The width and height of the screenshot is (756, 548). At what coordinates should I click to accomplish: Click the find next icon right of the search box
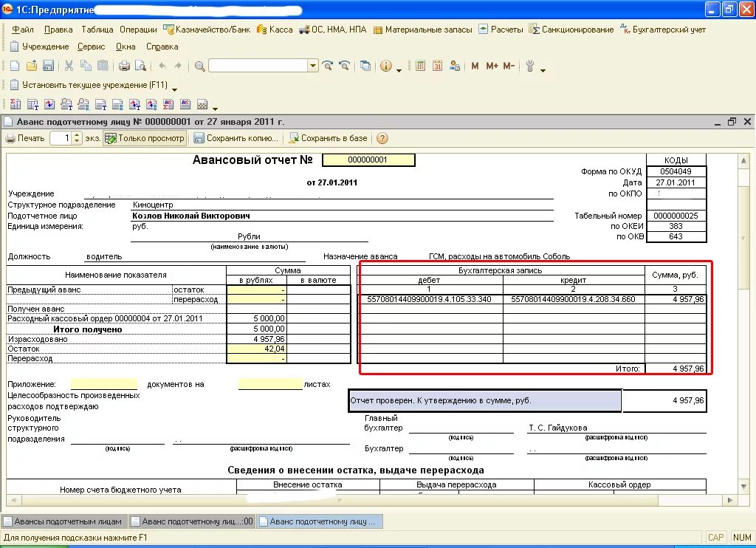click(328, 66)
